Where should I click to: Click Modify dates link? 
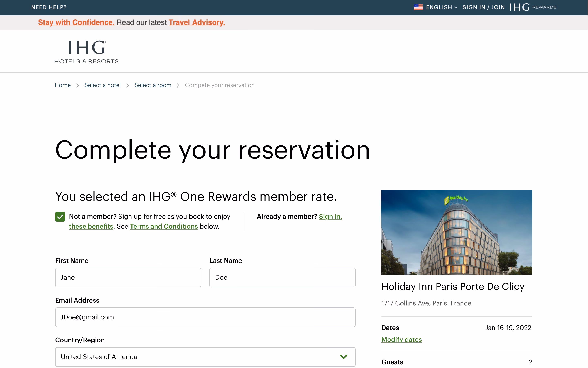pos(402,340)
